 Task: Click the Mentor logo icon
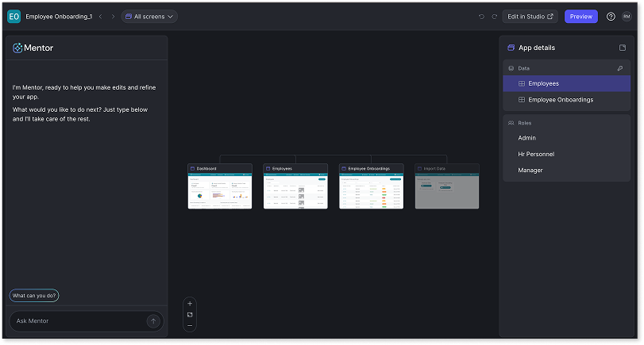click(x=17, y=48)
